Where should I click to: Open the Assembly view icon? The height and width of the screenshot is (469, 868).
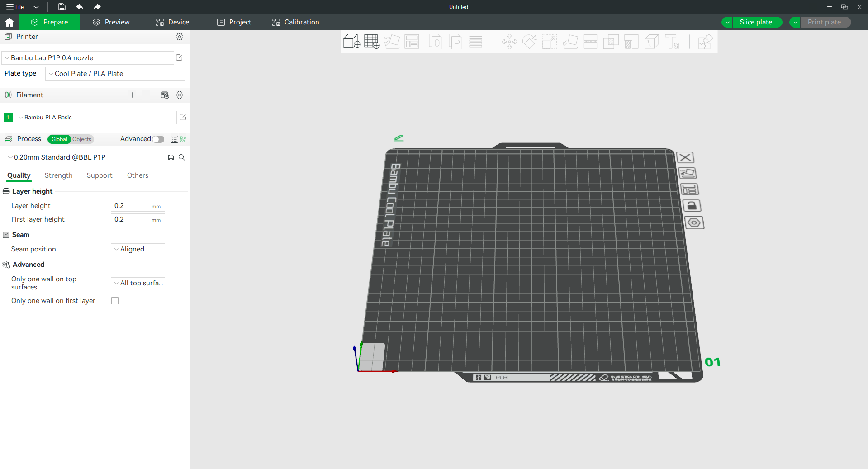(x=705, y=42)
